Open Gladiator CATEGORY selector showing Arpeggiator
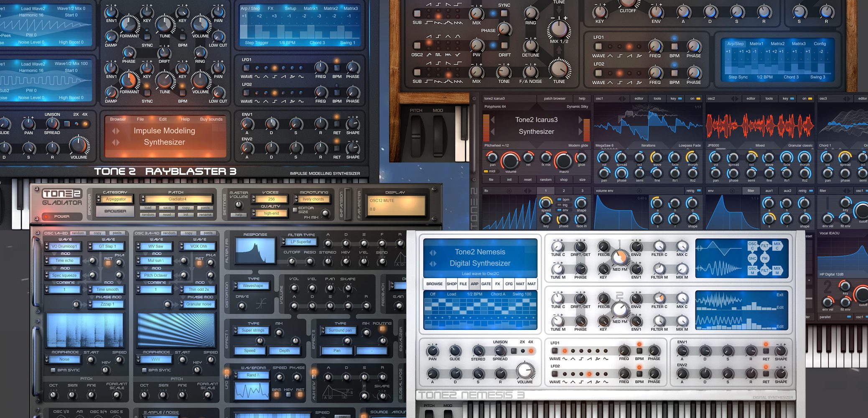The height and width of the screenshot is (418, 868). pyautogui.click(x=115, y=199)
